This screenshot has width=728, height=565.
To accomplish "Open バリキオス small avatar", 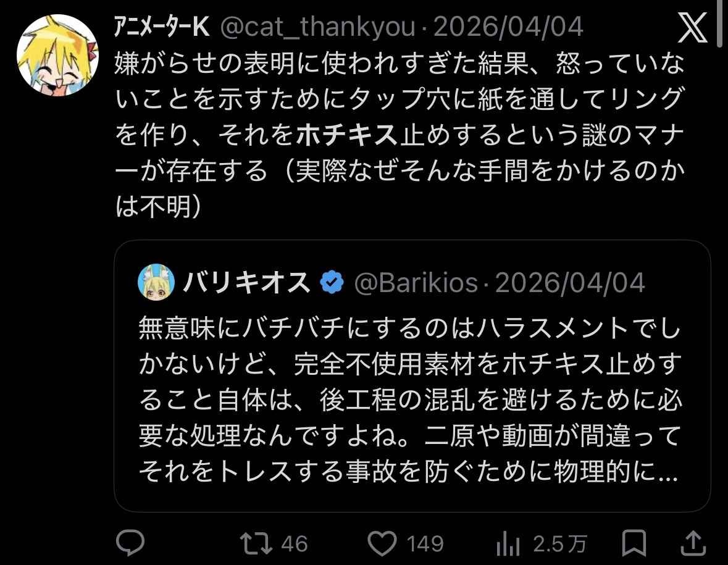I will 156,283.
